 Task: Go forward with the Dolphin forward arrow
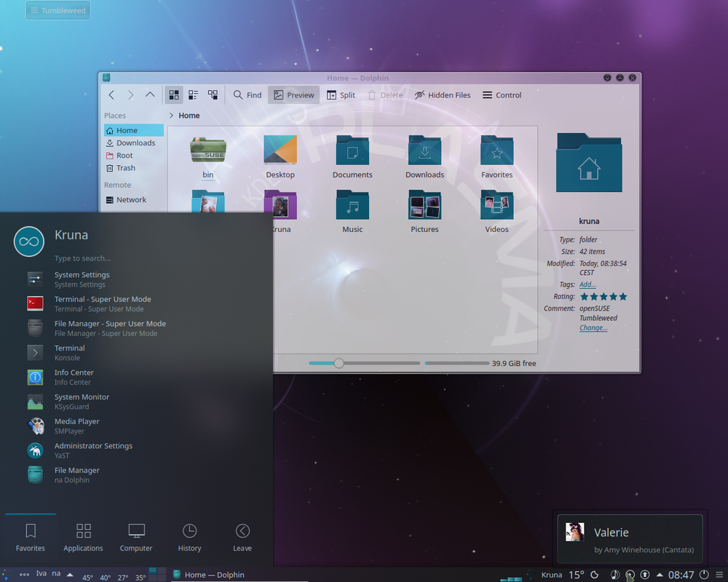(x=130, y=95)
